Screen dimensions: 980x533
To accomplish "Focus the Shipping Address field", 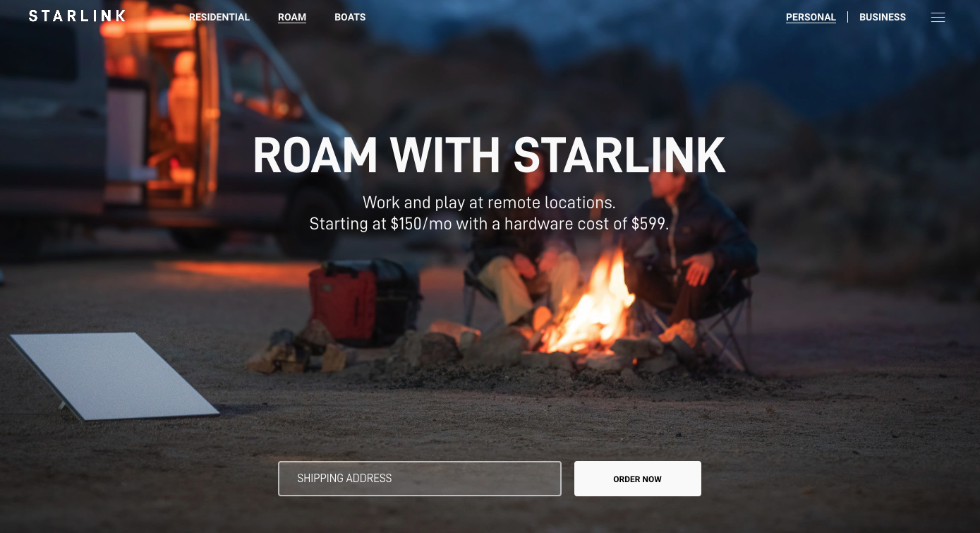I will pyautogui.click(x=420, y=479).
